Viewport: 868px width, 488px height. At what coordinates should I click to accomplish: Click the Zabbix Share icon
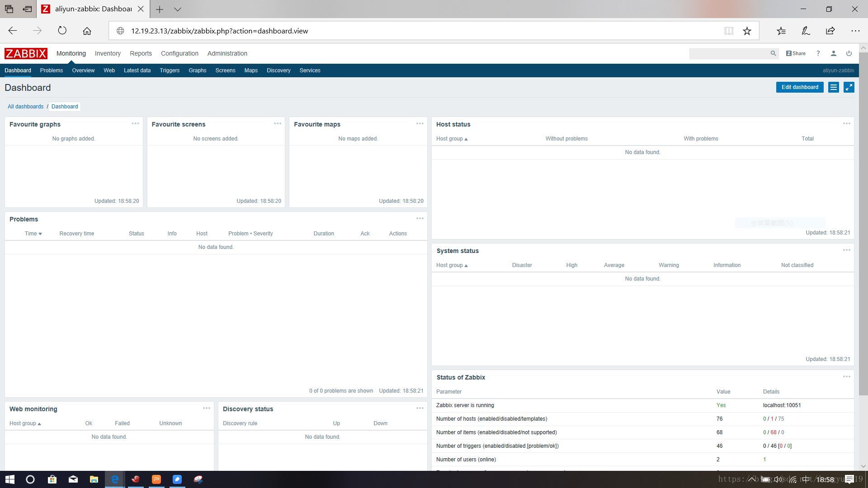click(796, 53)
